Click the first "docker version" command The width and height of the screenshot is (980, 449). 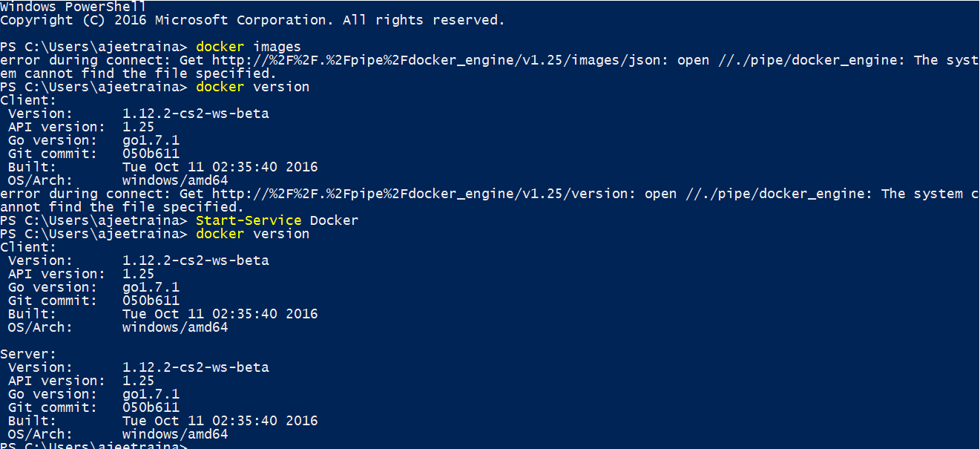point(252,87)
